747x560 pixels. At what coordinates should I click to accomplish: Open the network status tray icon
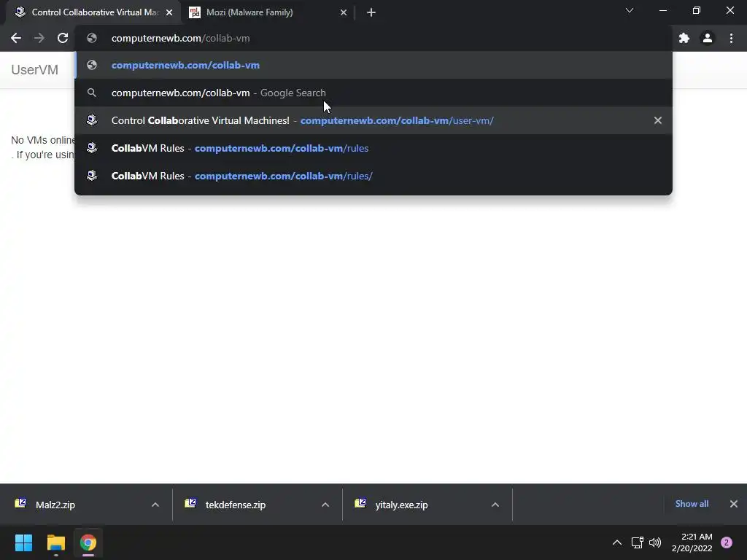click(637, 542)
